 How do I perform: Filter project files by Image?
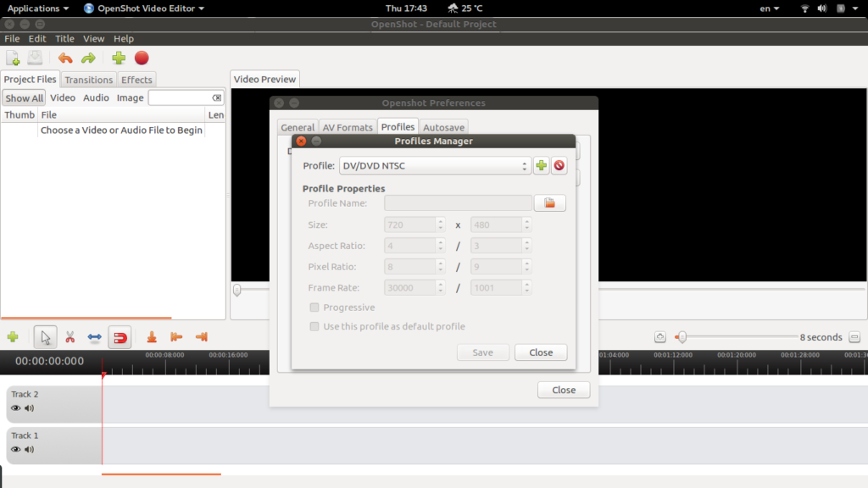tap(130, 98)
